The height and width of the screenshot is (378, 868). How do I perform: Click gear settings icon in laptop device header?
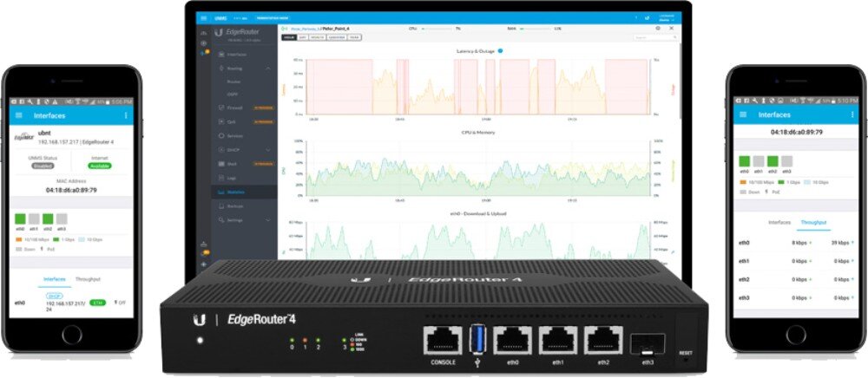pyautogui.click(x=658, y=29)
